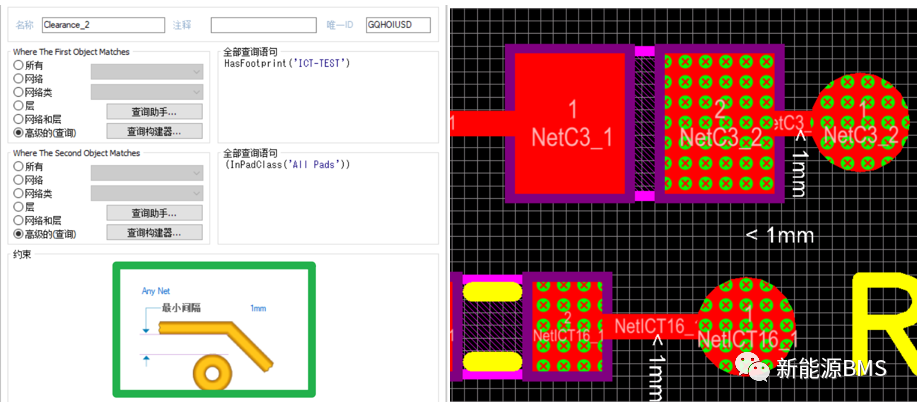Click the InPadClass('All Pads') query text

click(287, 165)
